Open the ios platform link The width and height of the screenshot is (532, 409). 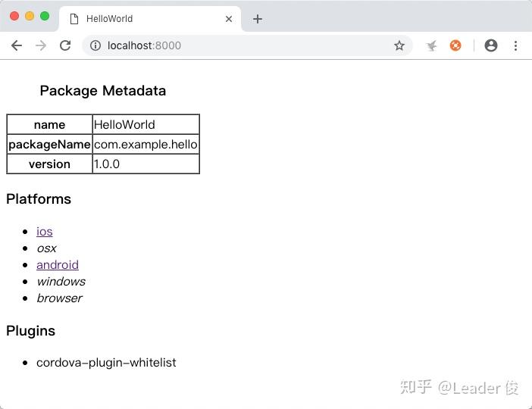[45, 232]
